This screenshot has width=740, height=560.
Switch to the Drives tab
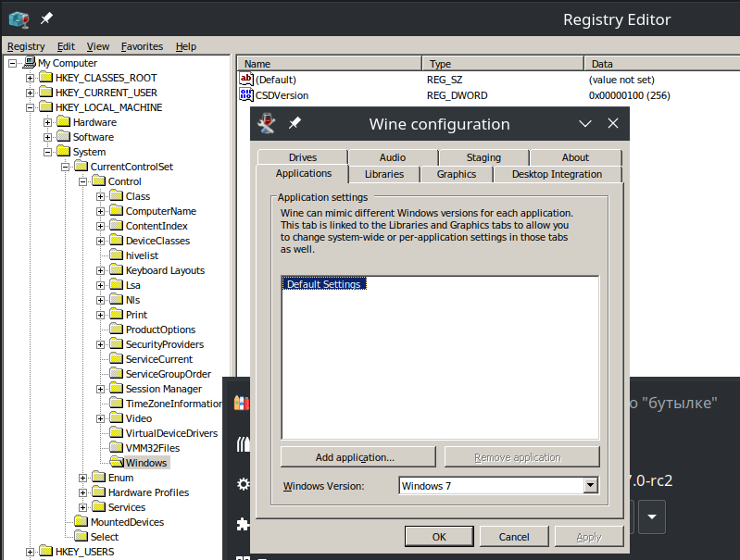click(x=303, y=157)
